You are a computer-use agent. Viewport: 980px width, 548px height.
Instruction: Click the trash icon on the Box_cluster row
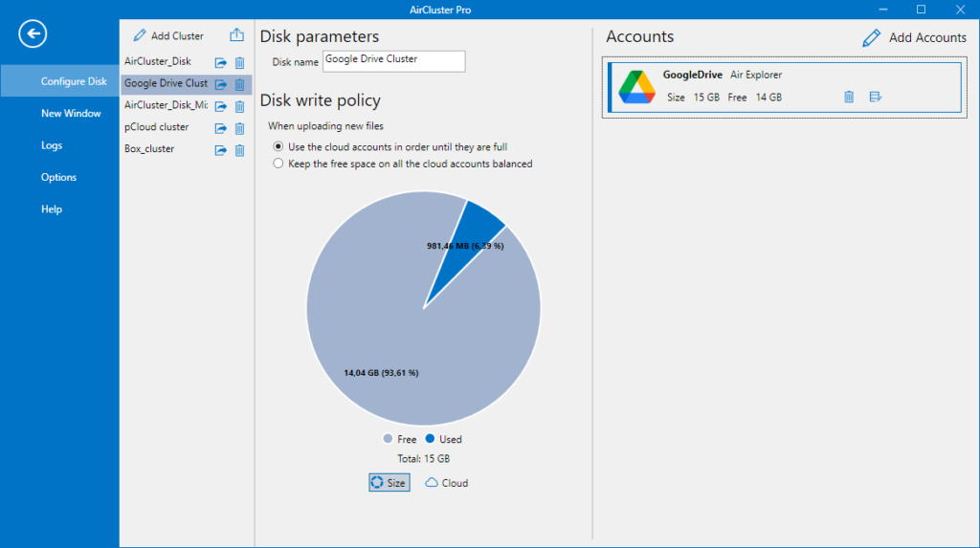[x=239, y=150]
